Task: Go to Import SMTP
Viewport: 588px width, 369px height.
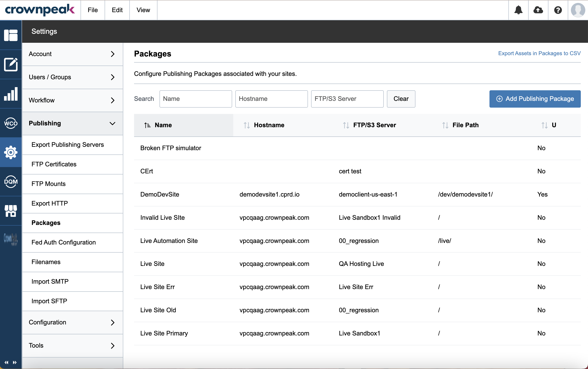Action: 73,281
